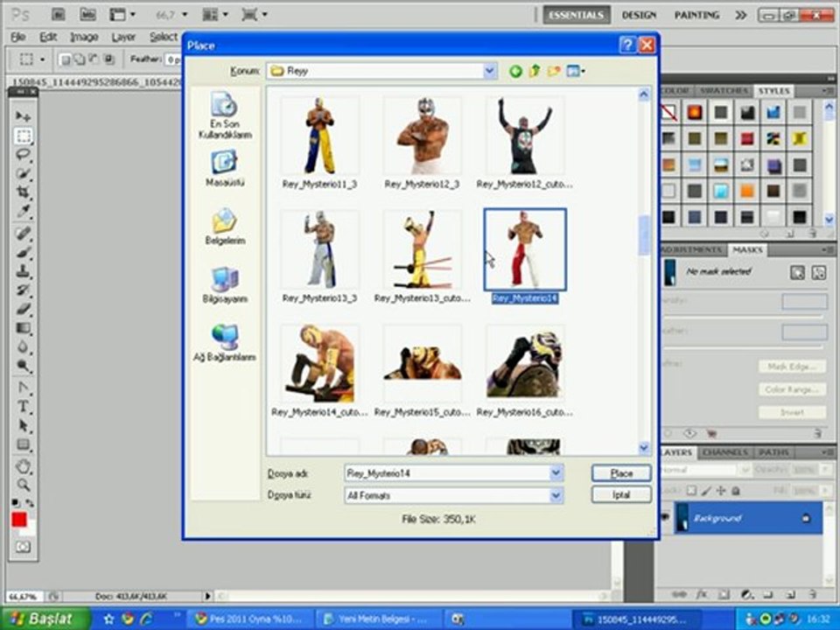840x630 pixels.
Task: Expand the Konum folder dropdown
Action: point(490,71)
